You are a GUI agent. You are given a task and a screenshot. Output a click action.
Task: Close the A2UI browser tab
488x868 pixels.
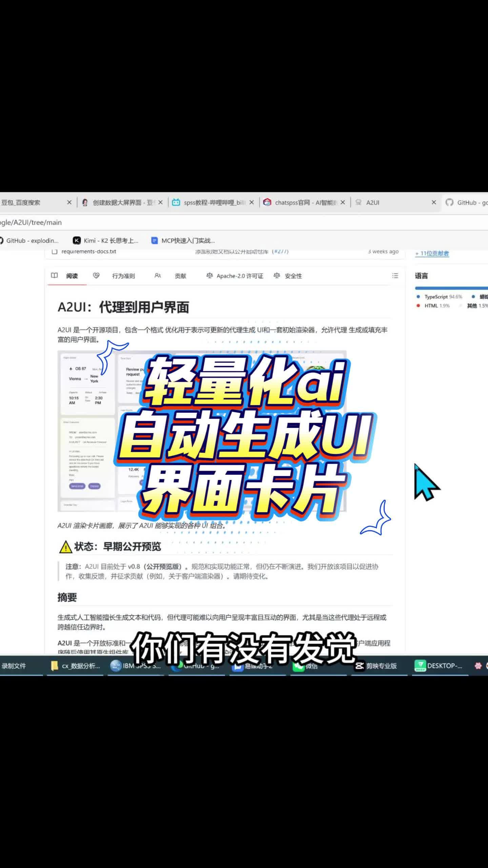434,202
